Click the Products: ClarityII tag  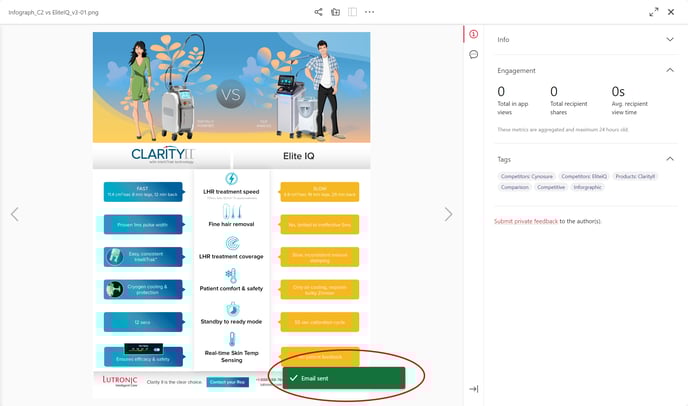(x=636, y=176)
